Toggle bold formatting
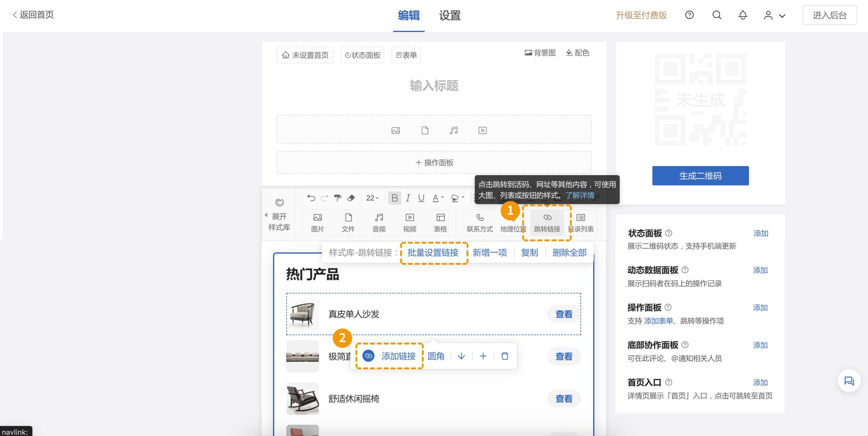The image size is (868, 436). (394, 198)
